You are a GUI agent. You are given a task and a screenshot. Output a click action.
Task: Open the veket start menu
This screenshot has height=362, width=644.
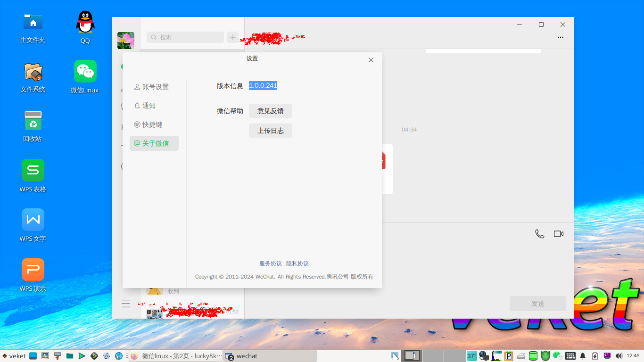pos(14,356)
